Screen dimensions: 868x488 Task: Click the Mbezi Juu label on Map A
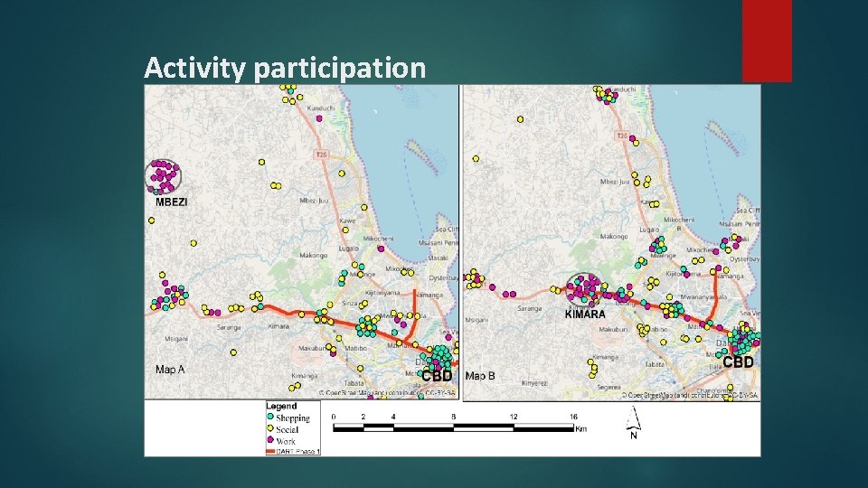tap(314, 201)
